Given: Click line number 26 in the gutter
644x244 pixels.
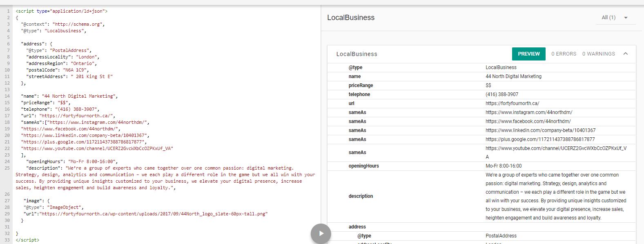Looking at the screenshot, I should point(7,194).
